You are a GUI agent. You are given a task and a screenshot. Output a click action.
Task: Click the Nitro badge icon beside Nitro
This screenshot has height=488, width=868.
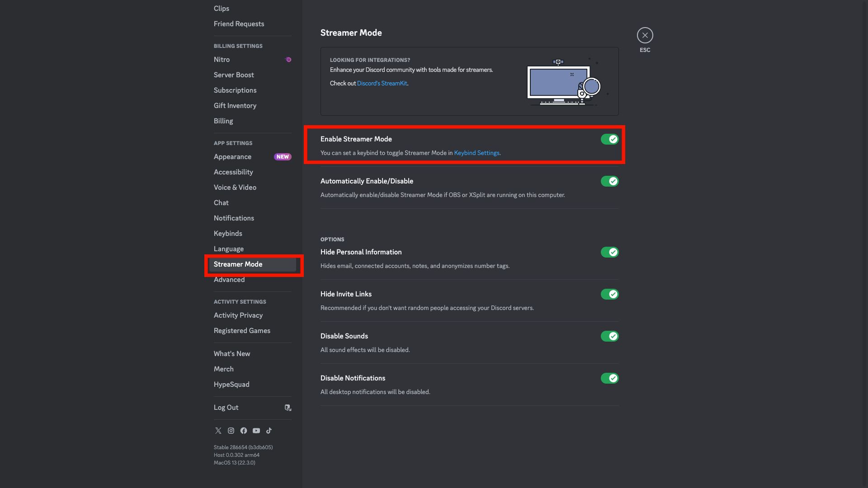tap(288, 59)
